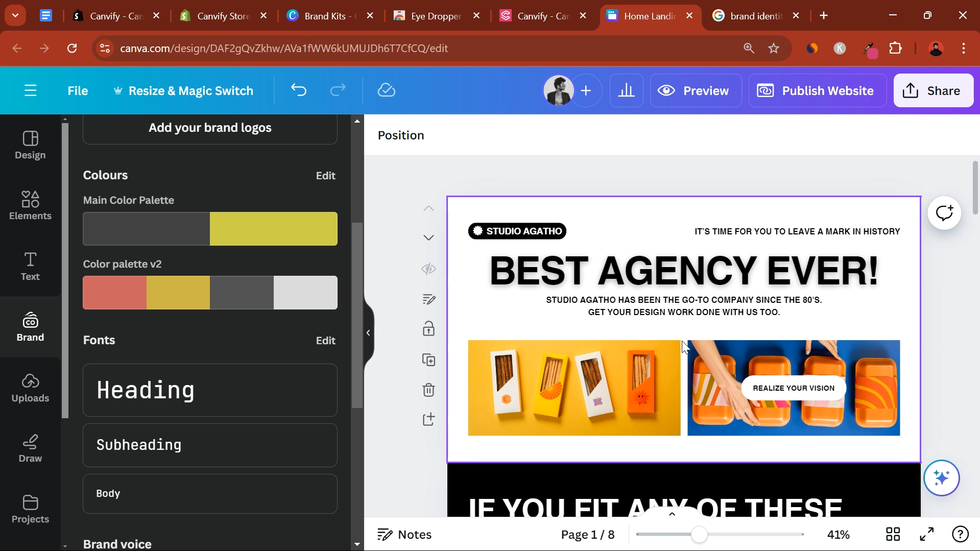Open Canva Assistant sparkle button
Screen dimensions: 980x551
tap(941, 478)
